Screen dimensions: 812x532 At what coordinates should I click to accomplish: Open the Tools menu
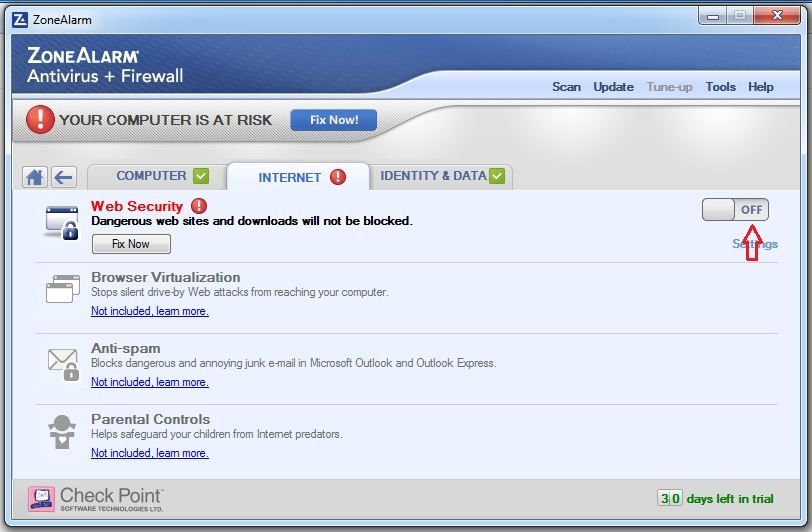click(x=720, y=87)
